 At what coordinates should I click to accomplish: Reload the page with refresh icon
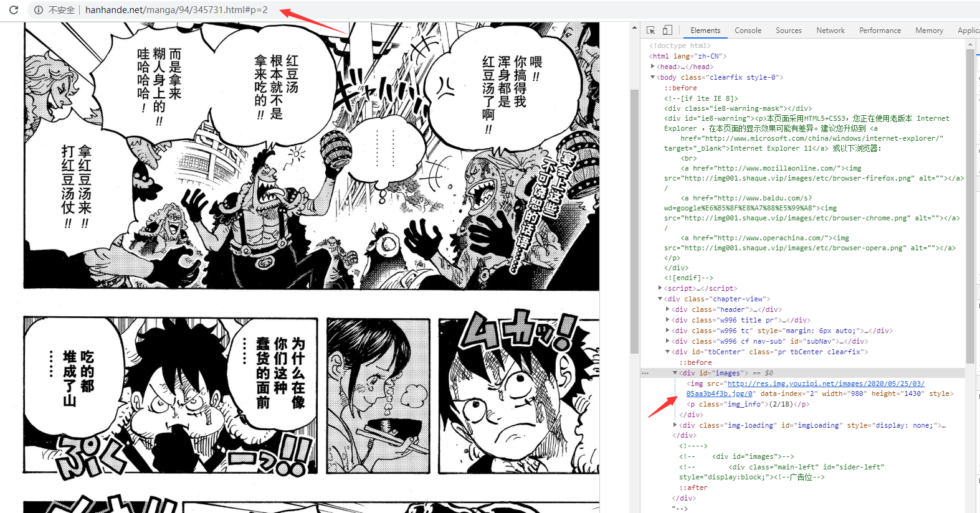[x=14, y=10]
